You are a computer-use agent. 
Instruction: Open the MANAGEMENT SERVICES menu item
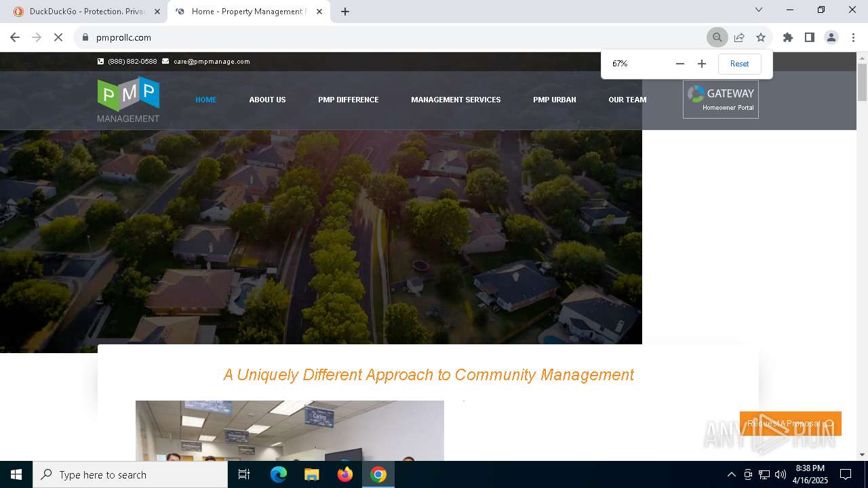pyautogui.click(x=456, y=100)
